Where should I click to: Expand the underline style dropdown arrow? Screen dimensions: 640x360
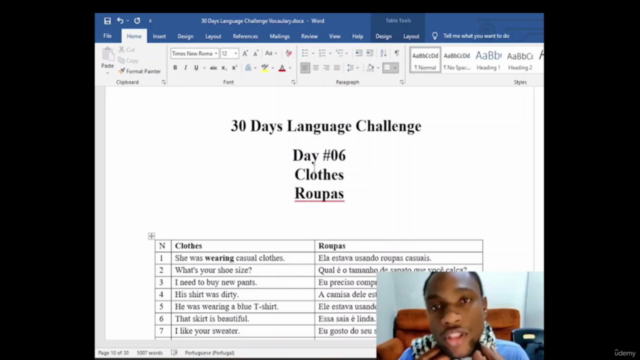point(204,68)
